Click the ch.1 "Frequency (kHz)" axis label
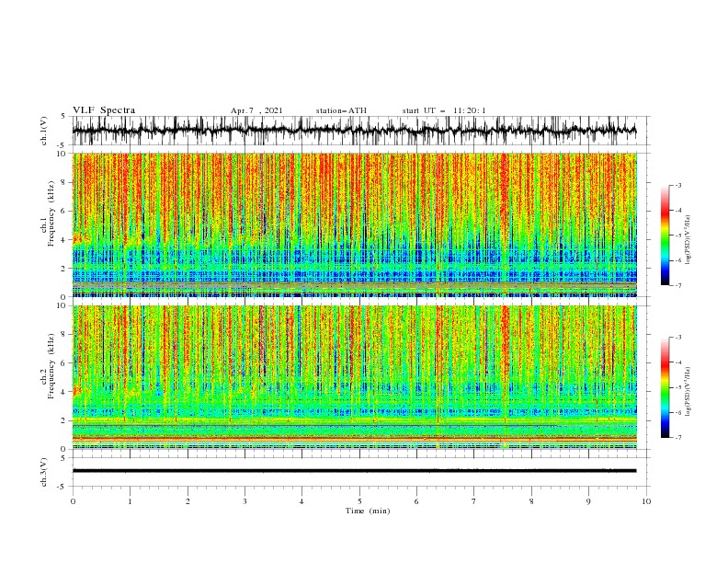Image resolution: width=728 pixels, height=563 pixels. [x=51, y=213]
